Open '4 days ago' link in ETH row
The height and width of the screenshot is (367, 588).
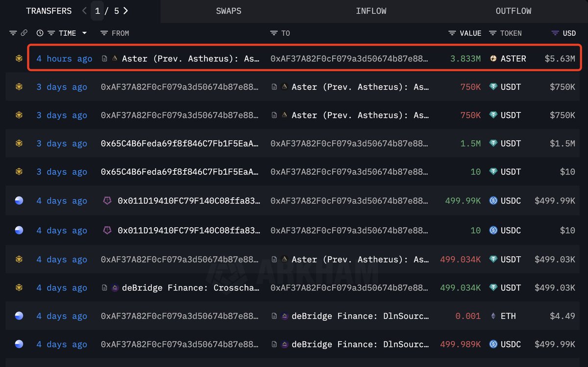tap(62, 316)
